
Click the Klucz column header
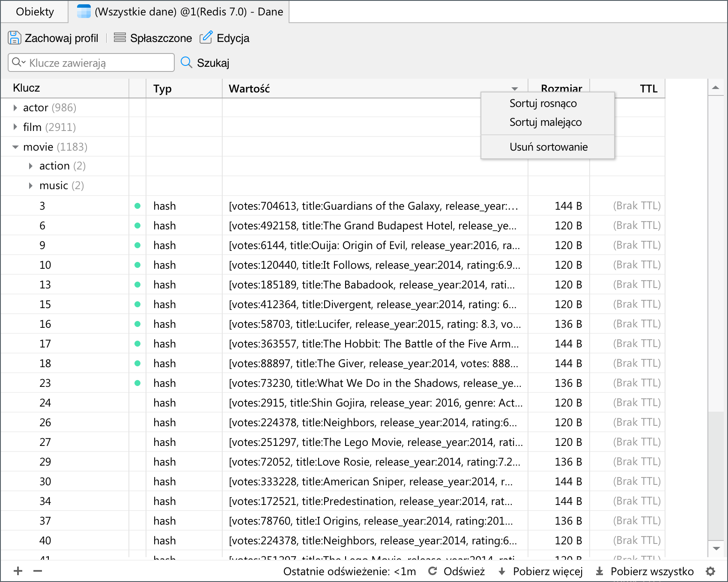coord(64,88)
